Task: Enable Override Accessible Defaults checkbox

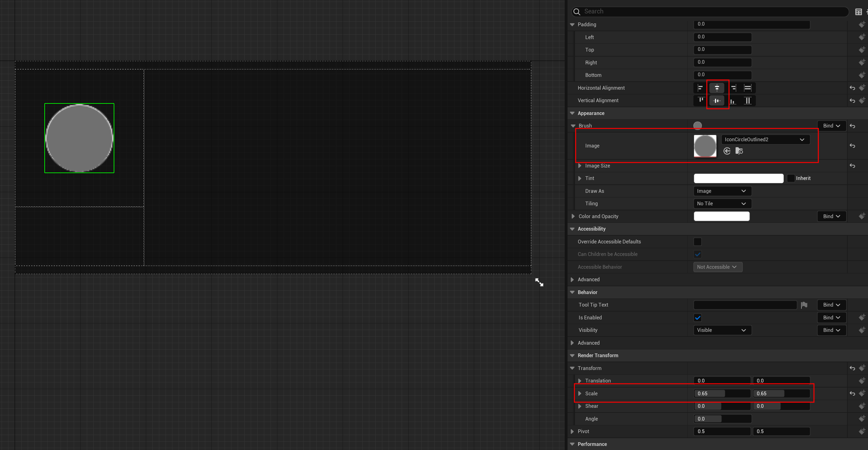Action: (x=697, y=242)
